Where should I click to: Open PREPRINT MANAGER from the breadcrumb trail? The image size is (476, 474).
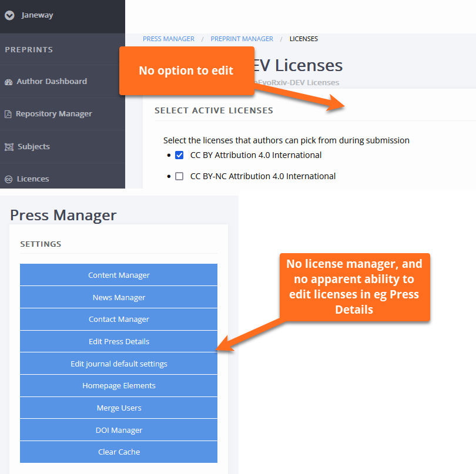(242, 39)
